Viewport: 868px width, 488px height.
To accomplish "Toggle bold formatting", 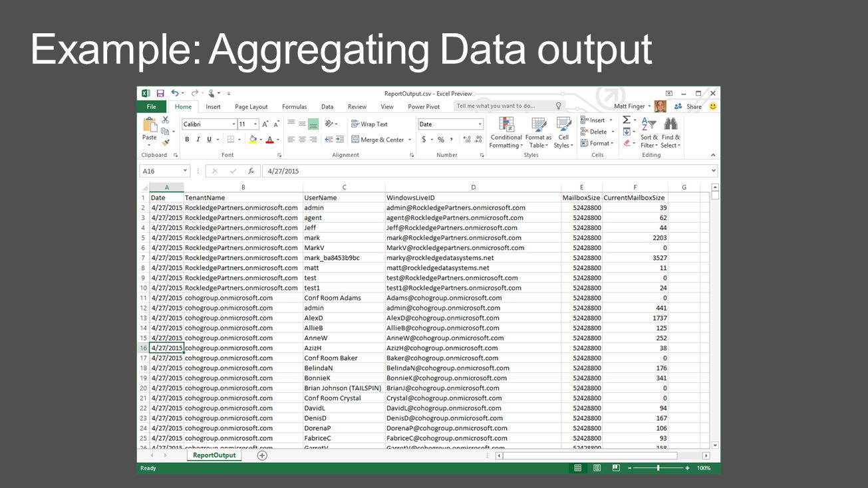I will (x=188, y=140).
